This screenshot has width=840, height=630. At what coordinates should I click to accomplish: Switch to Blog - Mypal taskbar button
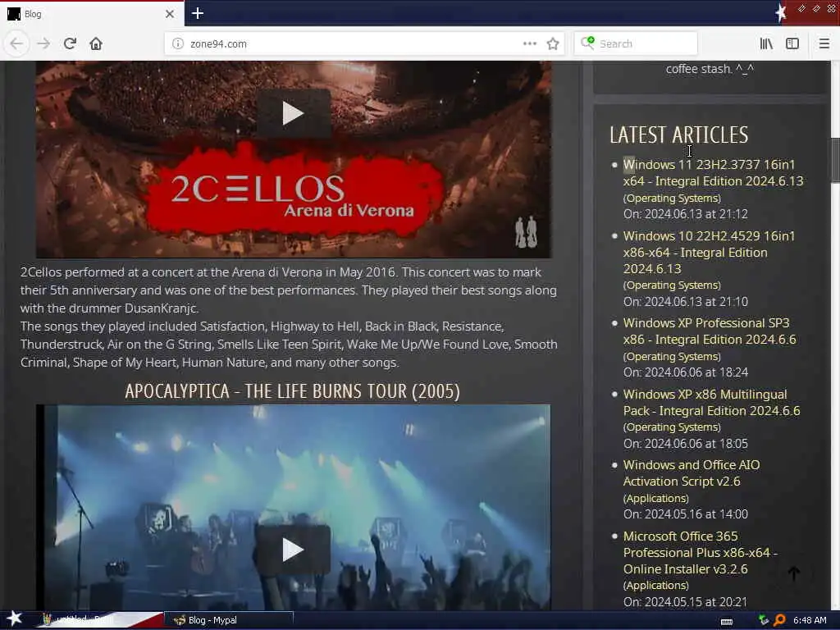tap(229, 620)
